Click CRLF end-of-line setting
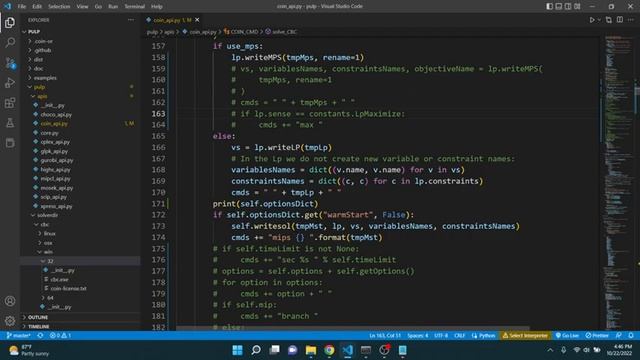The width and height of the screenshot is (640, 360). [459, 336]
